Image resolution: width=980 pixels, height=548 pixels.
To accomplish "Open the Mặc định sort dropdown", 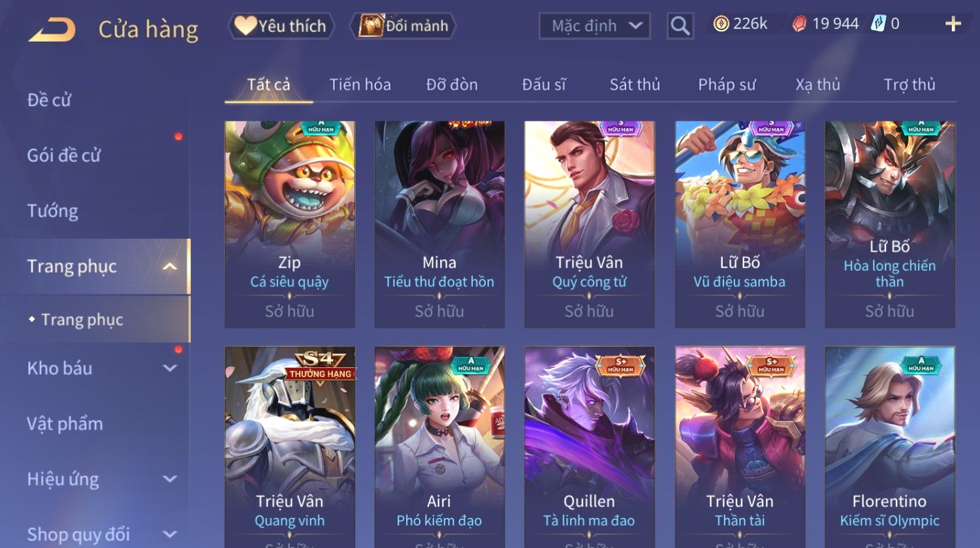I will coord(595,26).
